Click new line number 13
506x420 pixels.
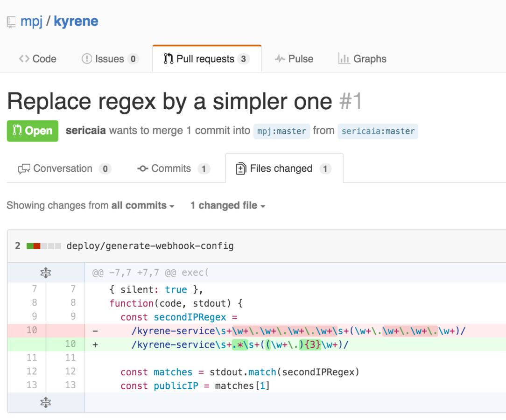point(70,385)
